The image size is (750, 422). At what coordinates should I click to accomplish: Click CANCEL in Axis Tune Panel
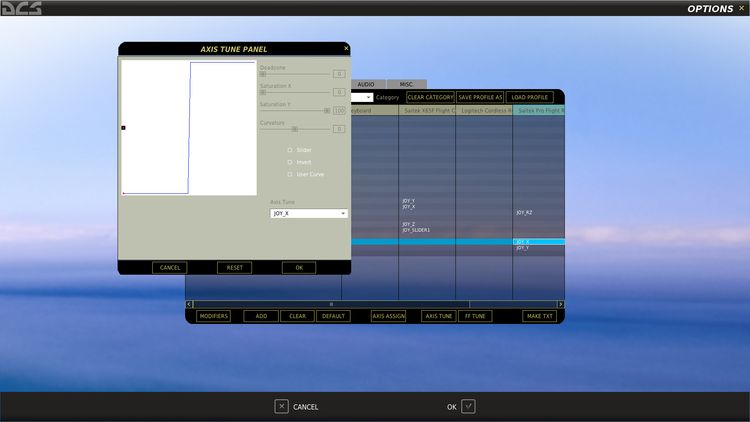[170, 267]
